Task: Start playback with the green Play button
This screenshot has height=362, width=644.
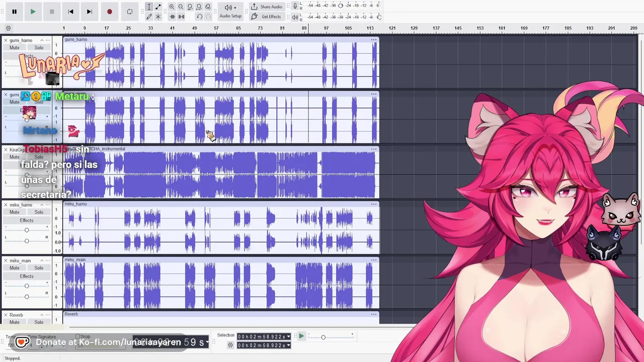Action: tap(33, 12)
